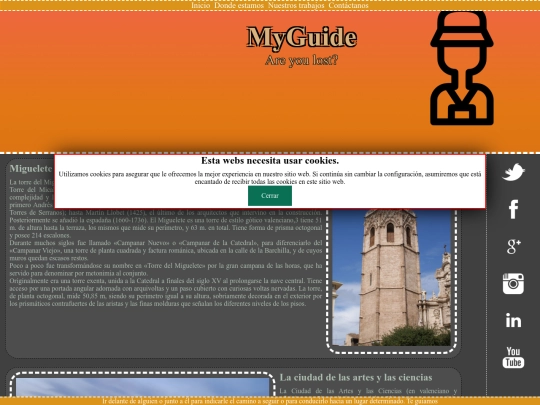The height and width of the screenshot is (405, 540).
Task: Go to Inicio in the top menu
Action: pos(200,6)
